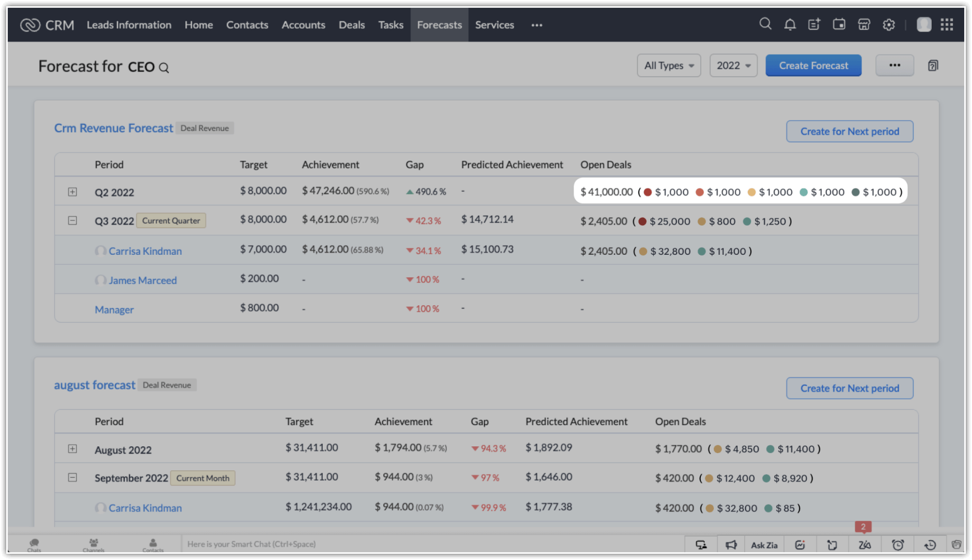Collapse the Q3 2022 row
The image size is (972, 560).
72,221
